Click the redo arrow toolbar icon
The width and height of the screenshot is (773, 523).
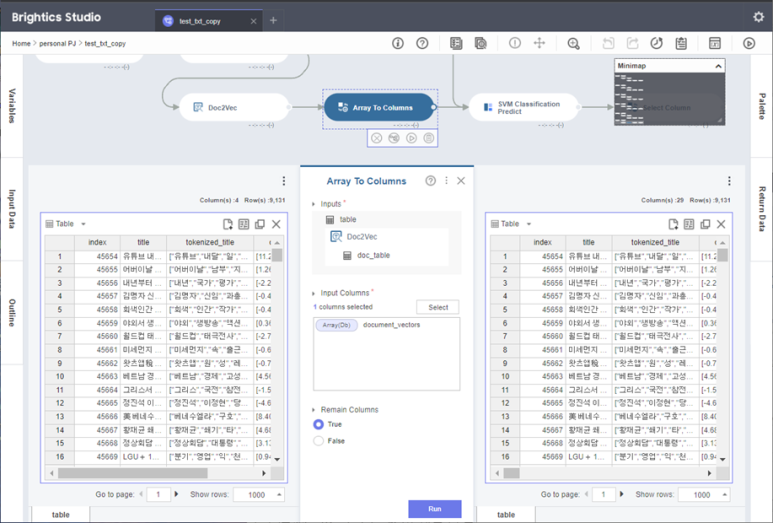pos(632,43)
